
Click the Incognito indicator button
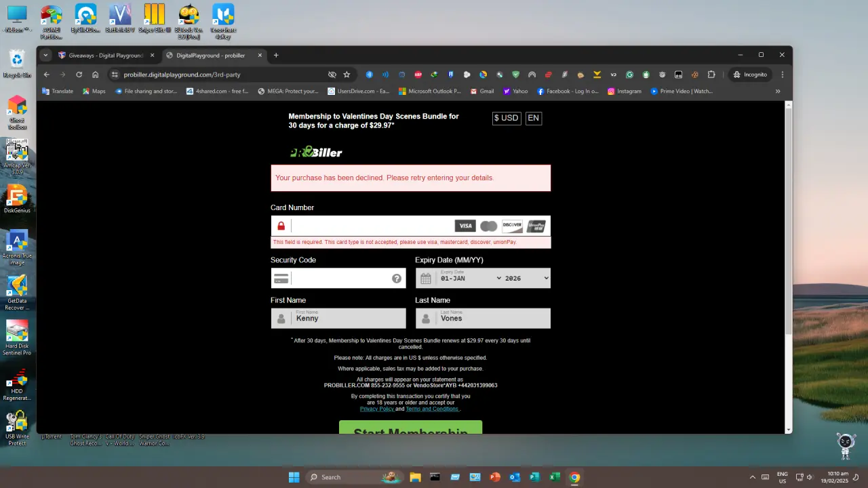click(x=750, y=75)
